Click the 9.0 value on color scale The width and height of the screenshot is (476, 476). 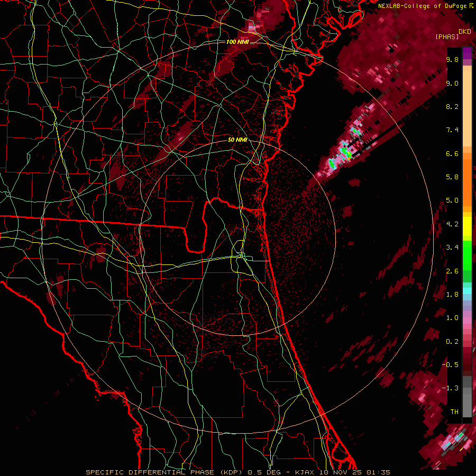click(452, 83)
